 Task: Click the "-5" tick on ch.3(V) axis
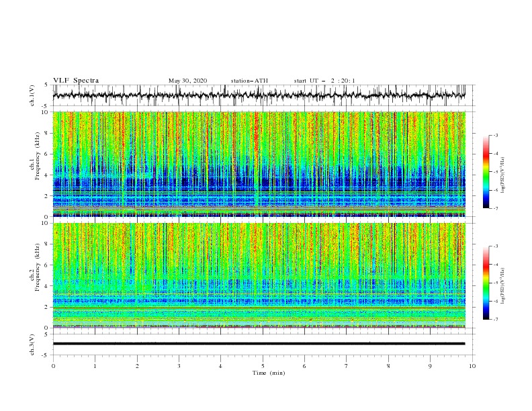click(46, 355)
